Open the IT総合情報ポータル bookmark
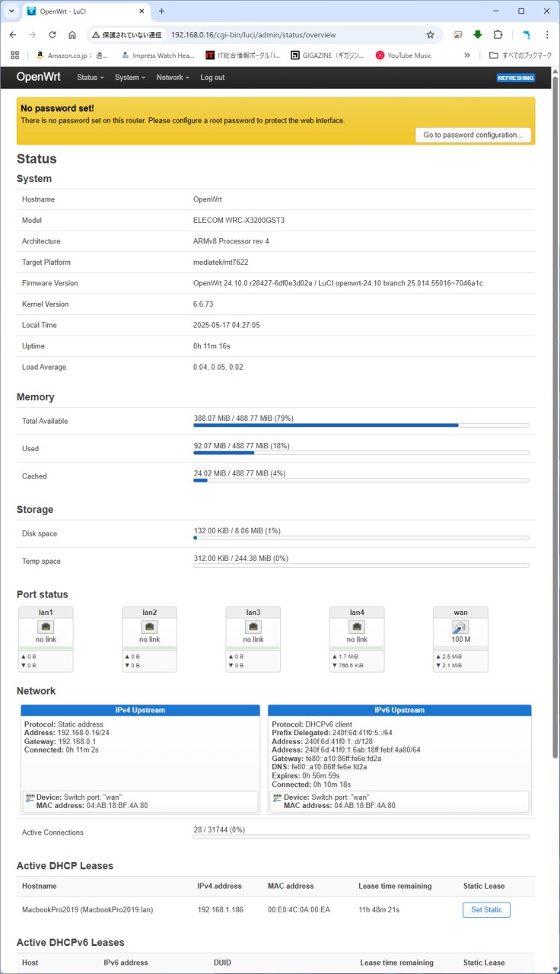 (243, 56)
